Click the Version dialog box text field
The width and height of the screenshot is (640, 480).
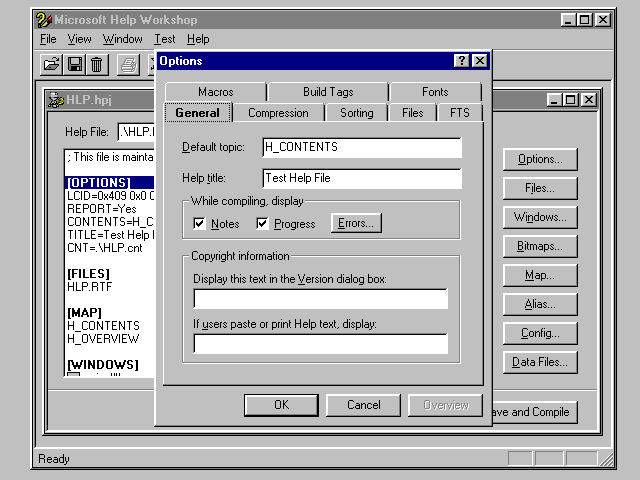click(320, 299)
